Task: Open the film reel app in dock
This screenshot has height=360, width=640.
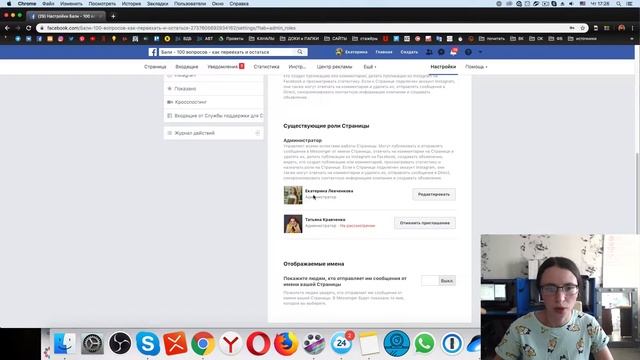Action: tap(313, 343)
